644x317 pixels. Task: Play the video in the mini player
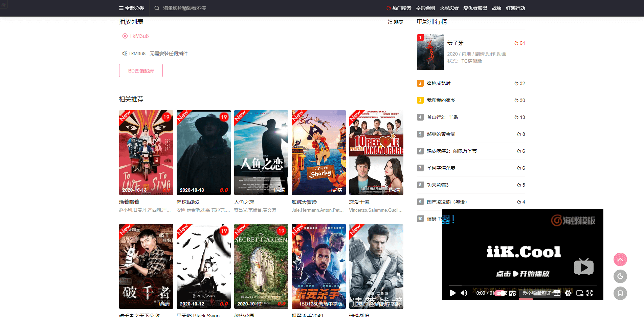452,293
